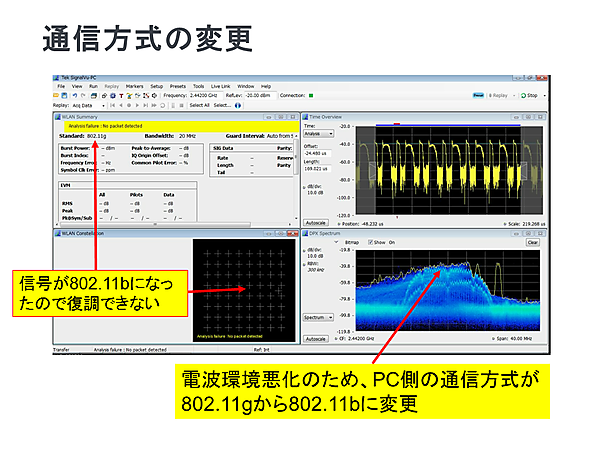Click the black Amplitude settings icon

coord(154,96)
